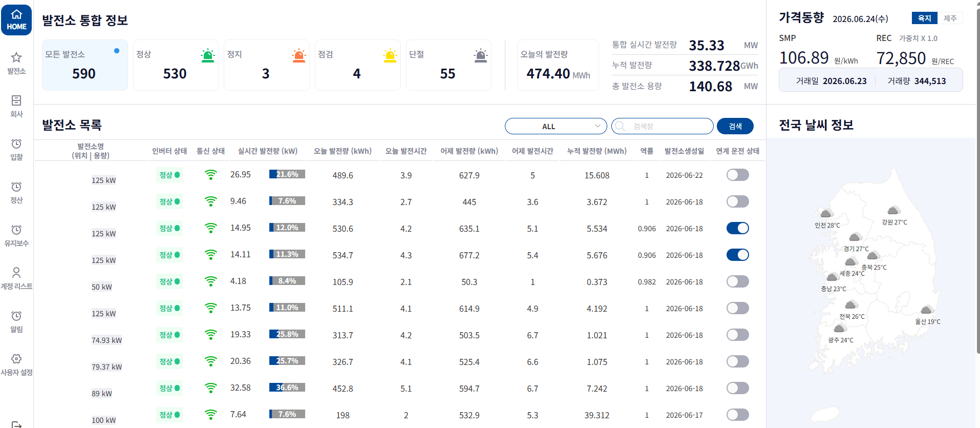Select the 정상 530 status card
The height and width of the screenshot is (428, 980).
point(176,65)
